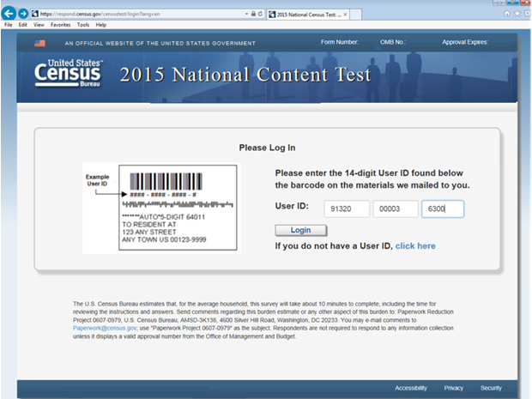Go back using the browser back arrow
Image resolution: width=532 pixels, height=399 pixels.
click(x=9, y=14)
